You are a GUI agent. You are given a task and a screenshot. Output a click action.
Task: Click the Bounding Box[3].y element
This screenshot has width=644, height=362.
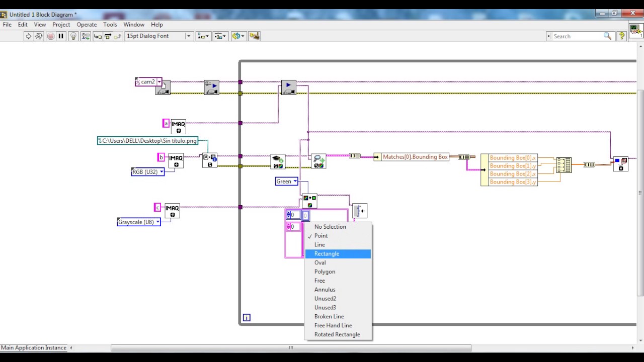coord(513,182)
